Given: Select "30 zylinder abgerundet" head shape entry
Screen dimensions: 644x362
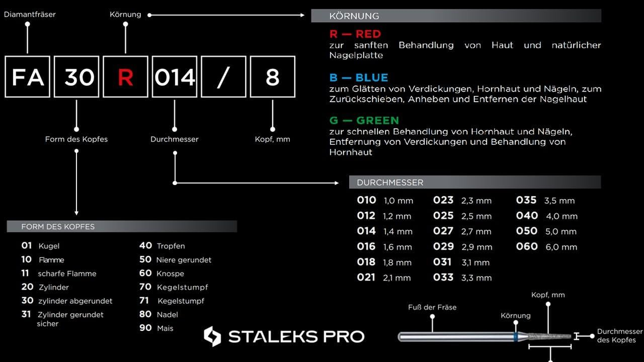Looking at the screenshot, I should point(67,301).
